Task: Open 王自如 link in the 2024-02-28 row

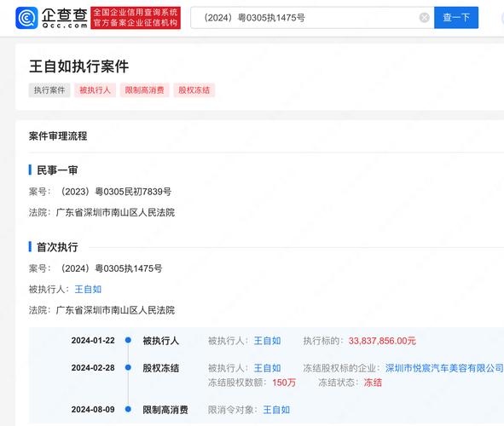Action: [x=268, y=368]
